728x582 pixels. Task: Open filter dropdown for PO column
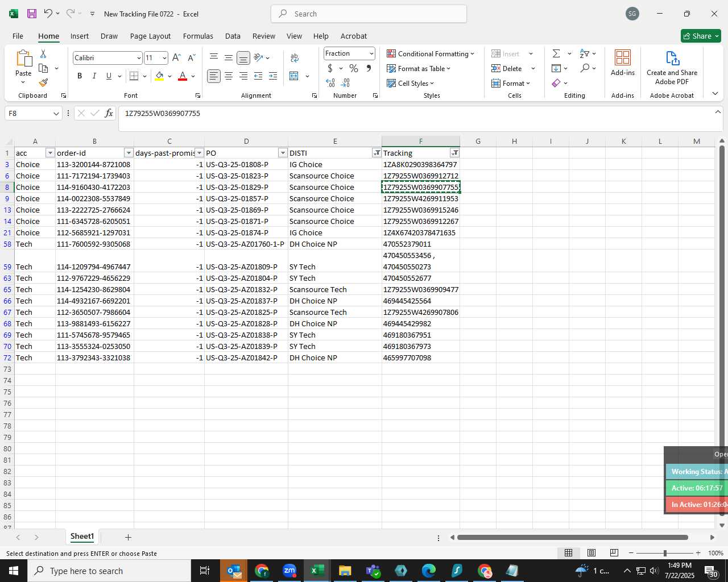[x=283, y=153]
